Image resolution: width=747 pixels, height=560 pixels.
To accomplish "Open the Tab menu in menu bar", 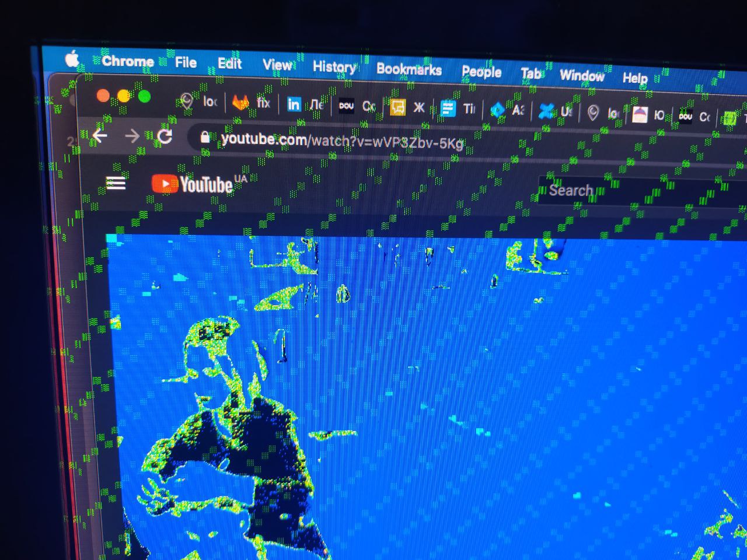I will pyautogui.click(x=530, y=73).
